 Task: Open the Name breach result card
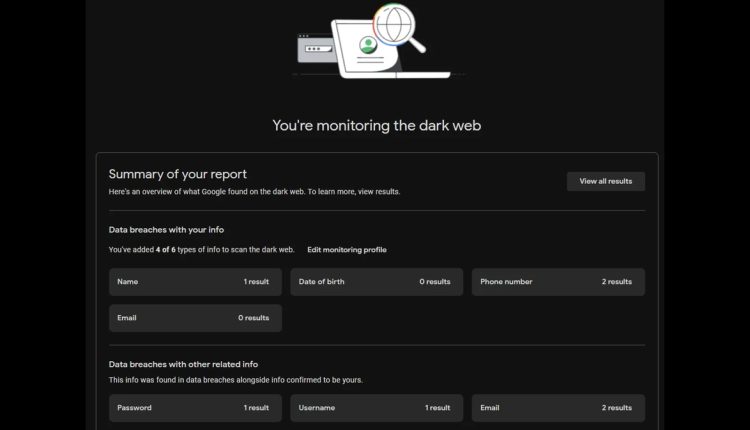(195, 282)
